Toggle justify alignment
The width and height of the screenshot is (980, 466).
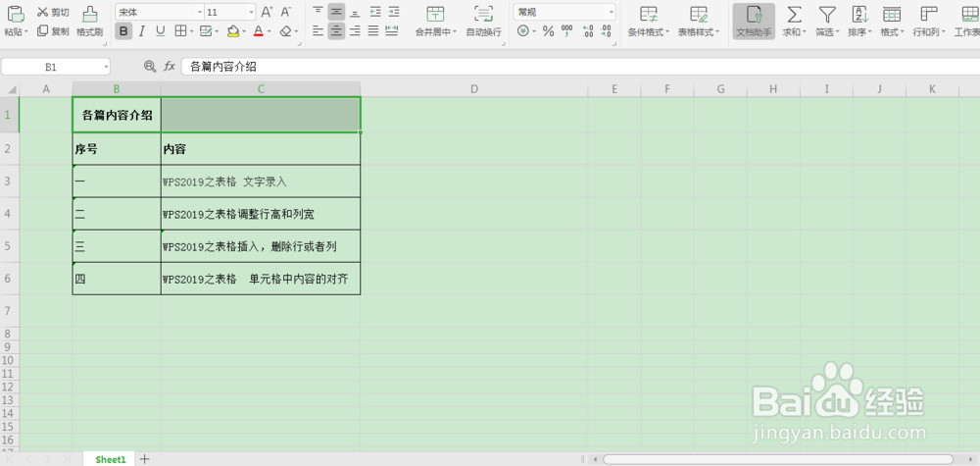(x=373, y=31)
